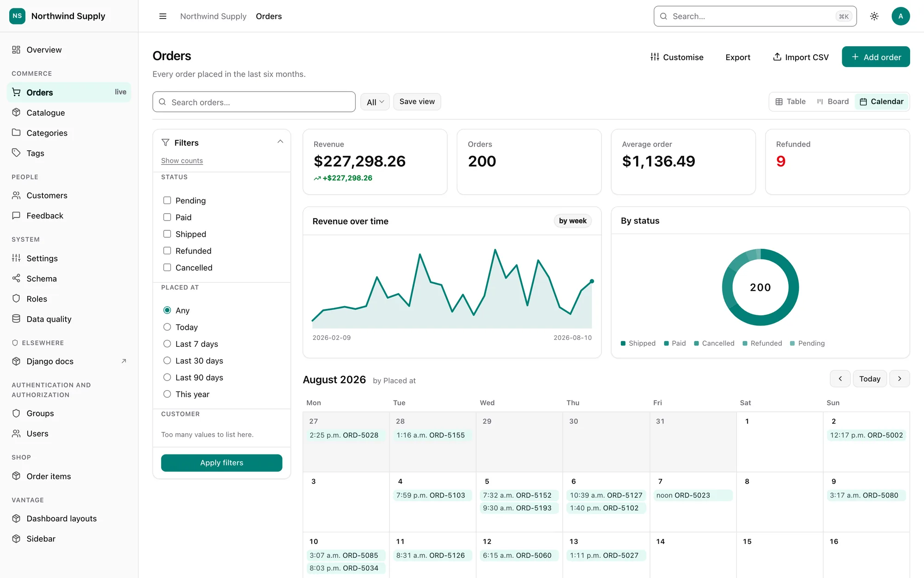Open Schema in the sidebar
The height and width of the screenshot is (578, 924).
tap(69, 278)
